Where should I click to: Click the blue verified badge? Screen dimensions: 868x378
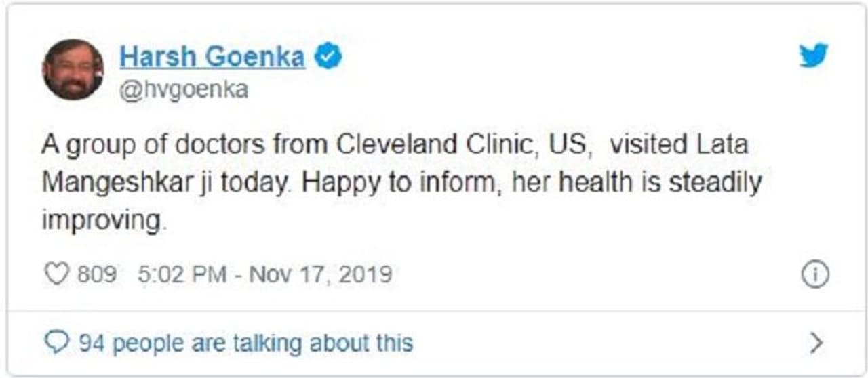click(329, 57)
